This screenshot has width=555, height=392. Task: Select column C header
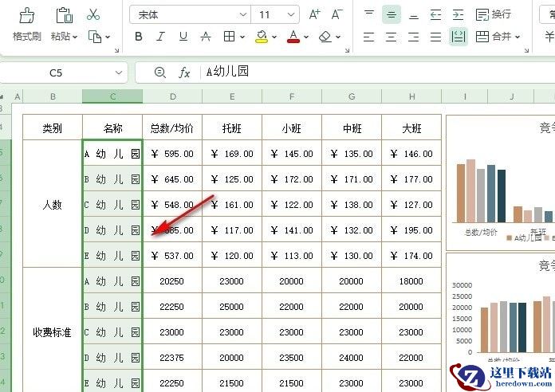(112, 96)
